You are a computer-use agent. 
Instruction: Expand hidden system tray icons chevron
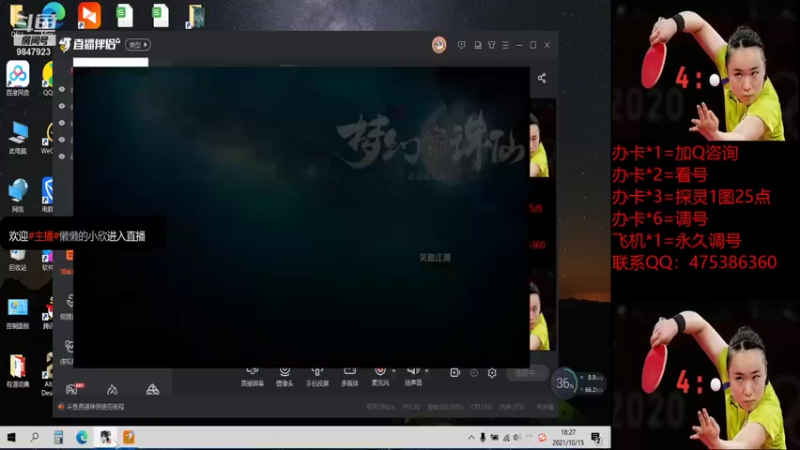coord(471,437)
